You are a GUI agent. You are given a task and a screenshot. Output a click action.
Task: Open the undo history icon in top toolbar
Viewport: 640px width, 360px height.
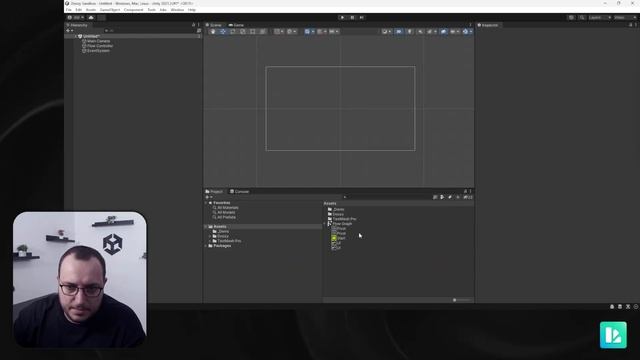tap(571, 18)
